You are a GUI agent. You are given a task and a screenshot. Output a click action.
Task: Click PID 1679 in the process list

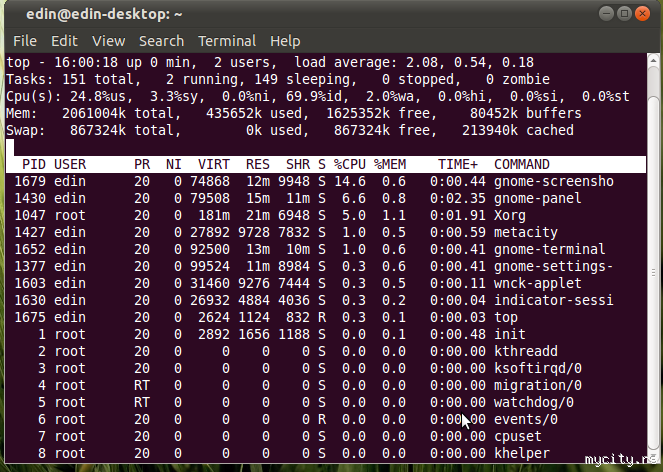(x=30, y=181)
